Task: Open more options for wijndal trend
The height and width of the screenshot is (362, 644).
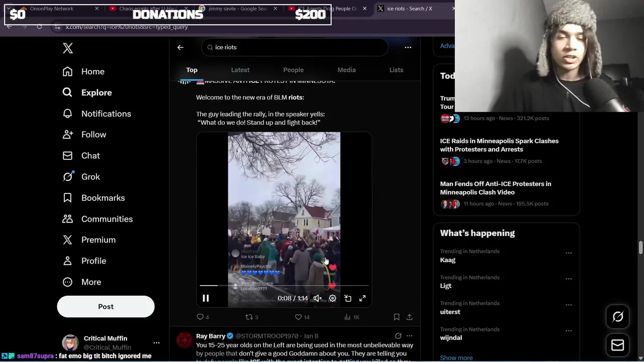Action: (569, 331)
